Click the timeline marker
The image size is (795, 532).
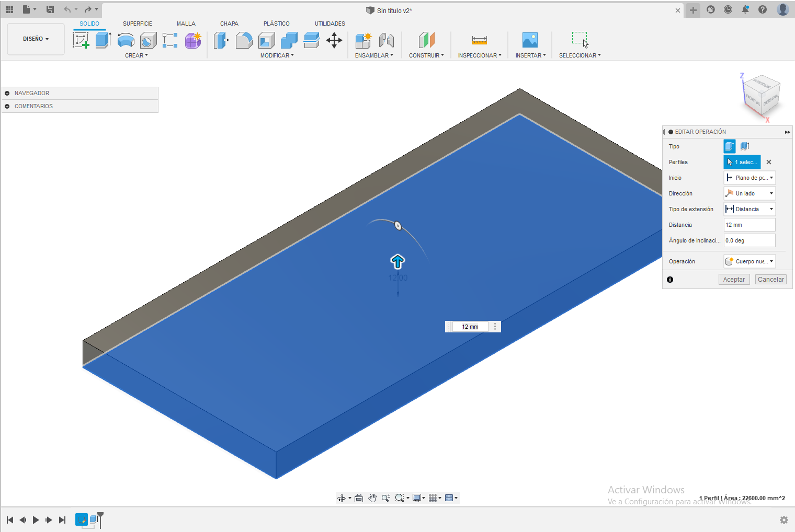100,519
